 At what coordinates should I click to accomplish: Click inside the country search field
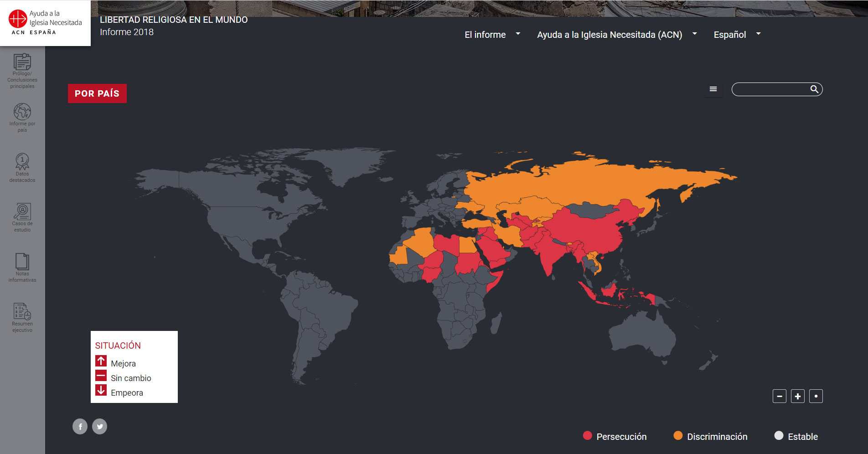[770, 89]
